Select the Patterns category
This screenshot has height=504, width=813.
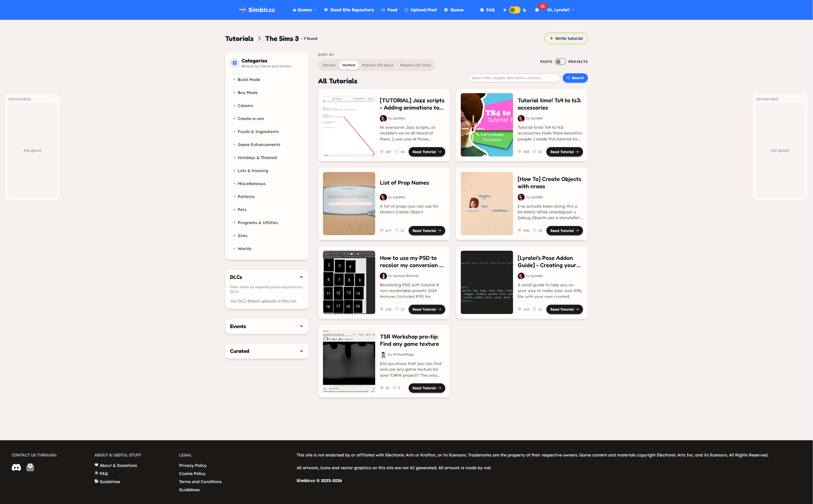246,197
